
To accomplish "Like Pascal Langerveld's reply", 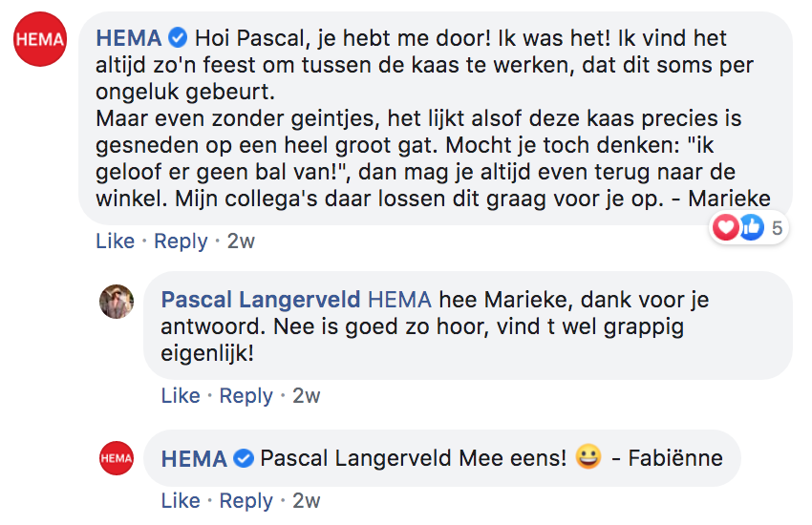I will point(181,395).
